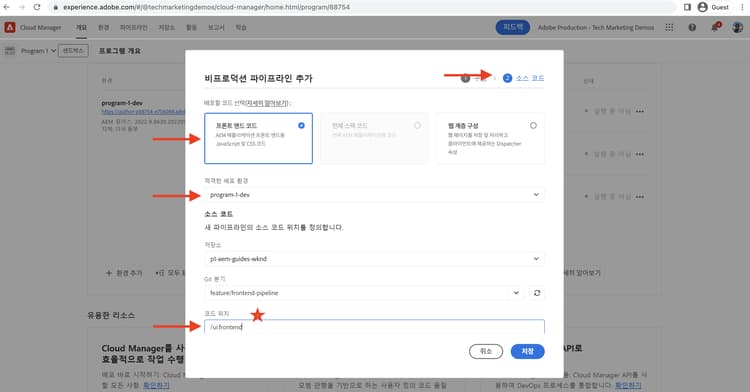
Task: Refresh the Git branch list
Action: (x=537, y=293)
